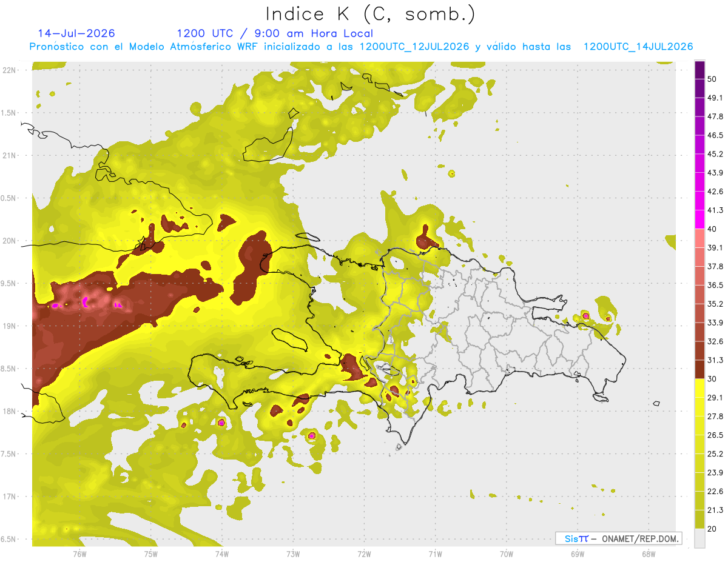The width and height of the screenshot is (728, 562).
Task: Select the '29.1' colorbar value
Action: point(715,398)
